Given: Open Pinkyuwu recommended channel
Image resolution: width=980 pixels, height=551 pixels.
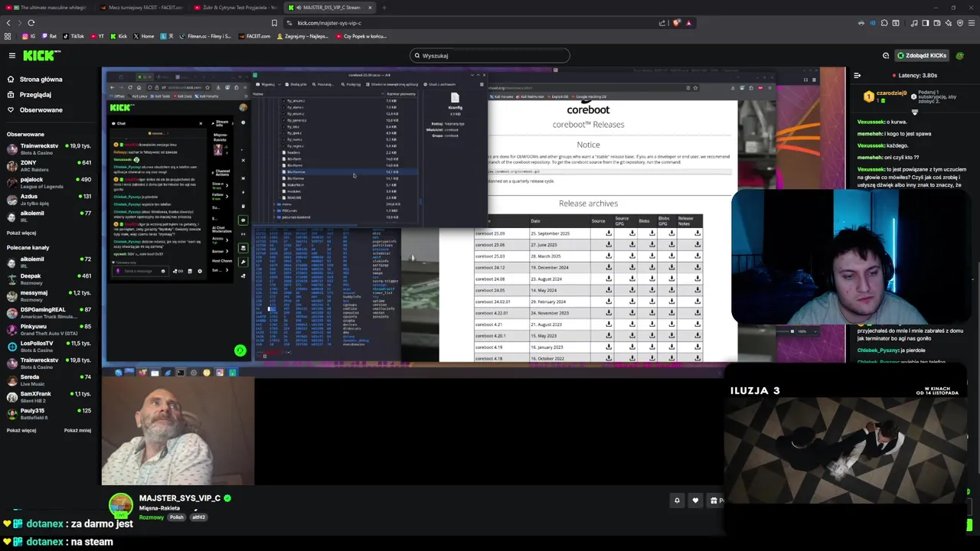Looking at the screenshot, I should 49,329.
